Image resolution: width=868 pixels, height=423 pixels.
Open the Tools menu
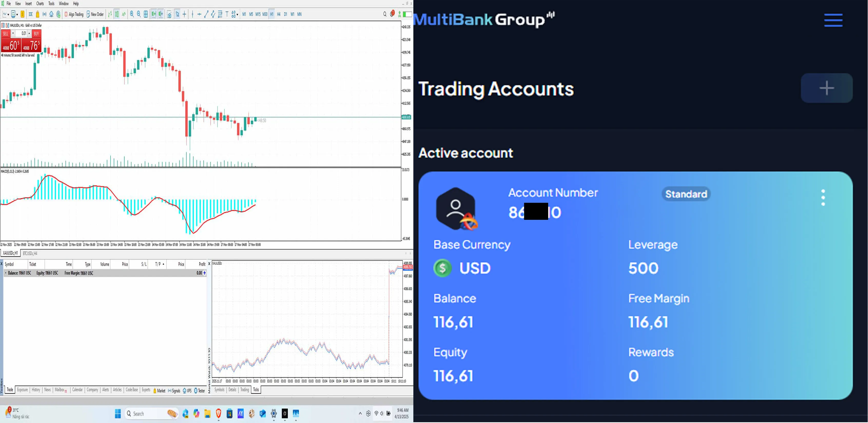(51, 4)
